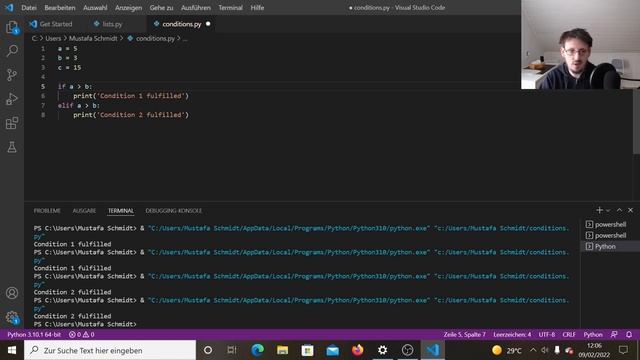The width and height of the screenshot is (640, 360).
Task: Maximize the panel with the up chevron
Action: click(x=619, y=210)
